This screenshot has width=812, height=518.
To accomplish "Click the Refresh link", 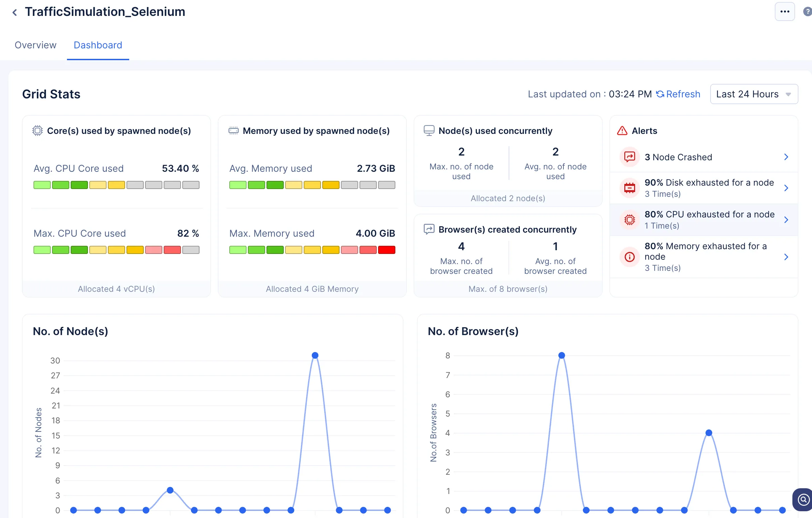I will tap(678, 94).
